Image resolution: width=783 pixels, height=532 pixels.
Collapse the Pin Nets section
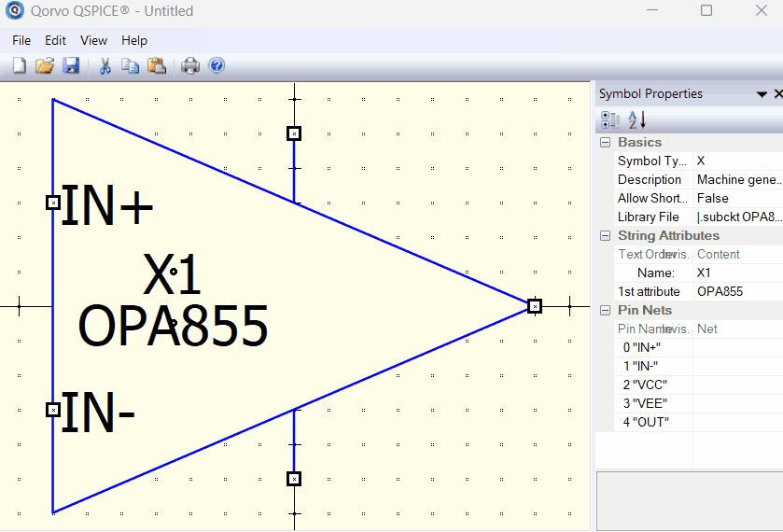[606, 311]
